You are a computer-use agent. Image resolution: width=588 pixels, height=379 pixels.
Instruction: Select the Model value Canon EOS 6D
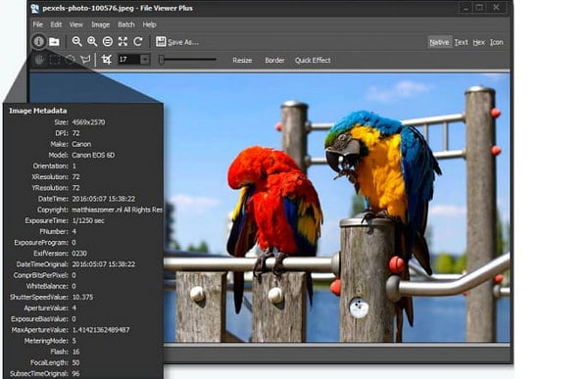93,155
